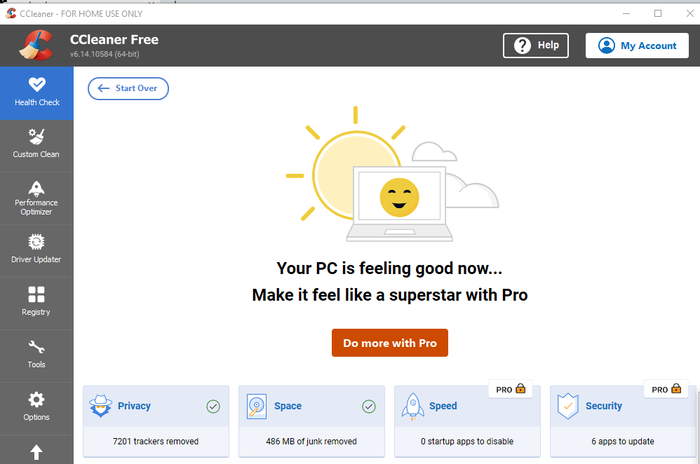Minimize the CCleaner window
The width and height of the screenshot is (700, 464).
tap(626, 13)
